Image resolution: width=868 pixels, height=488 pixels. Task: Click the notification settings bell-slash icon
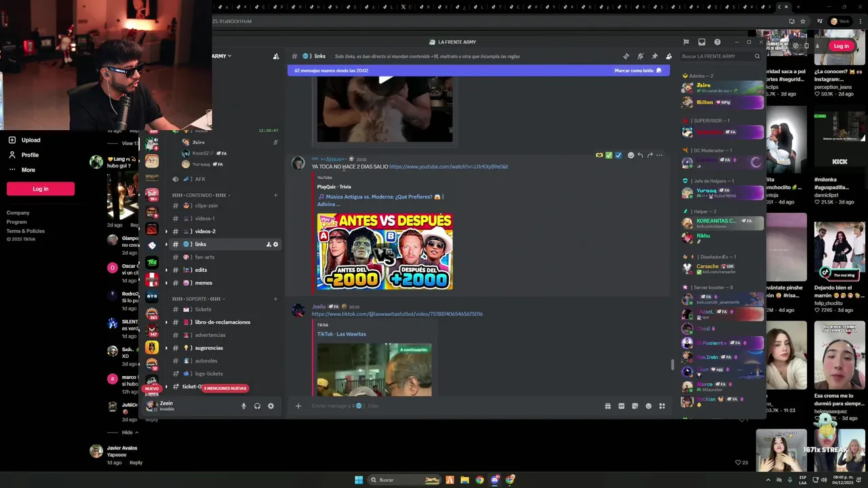(x=640, y=56)
